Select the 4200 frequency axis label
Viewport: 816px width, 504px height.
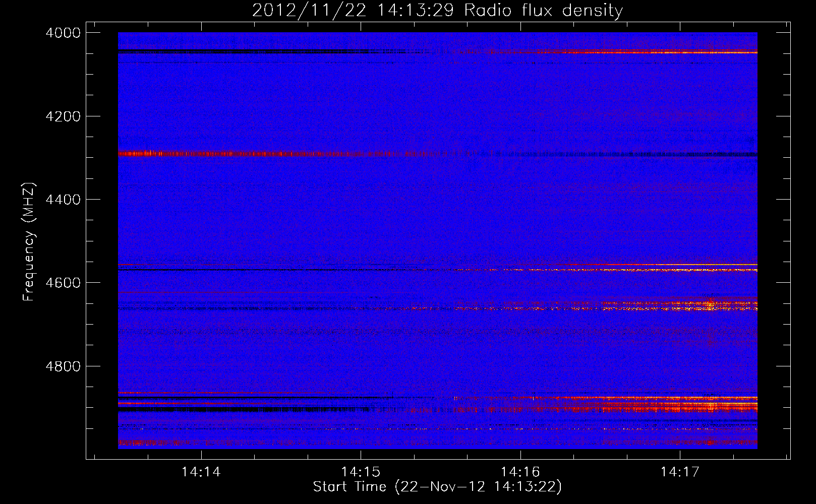click(63, 116)
